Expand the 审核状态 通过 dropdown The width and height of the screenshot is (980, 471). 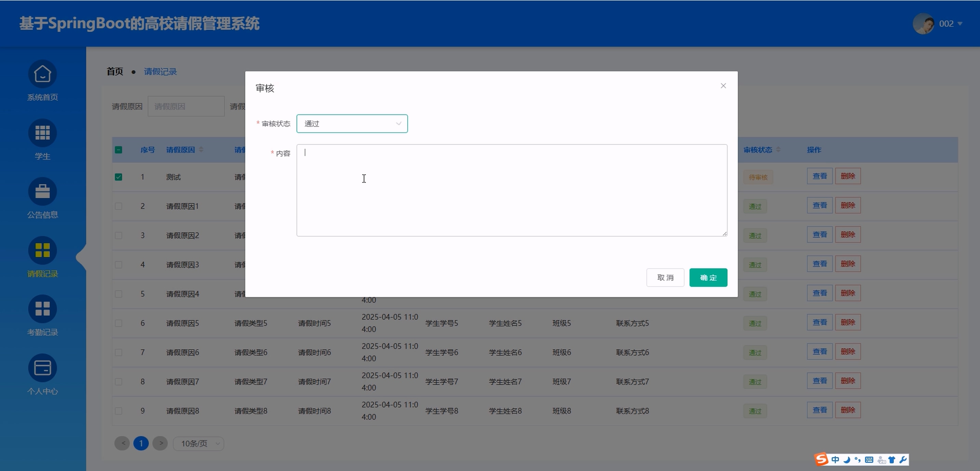[352, 124]
